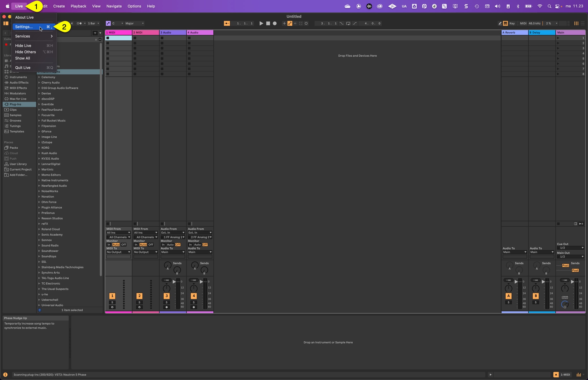Toggle track 2 activator button

139,296
